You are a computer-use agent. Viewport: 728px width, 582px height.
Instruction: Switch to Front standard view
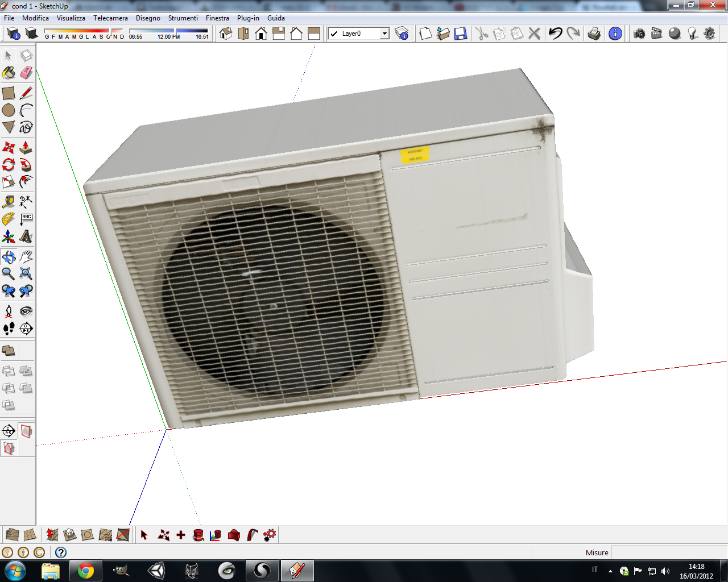(x=261, y=34)
